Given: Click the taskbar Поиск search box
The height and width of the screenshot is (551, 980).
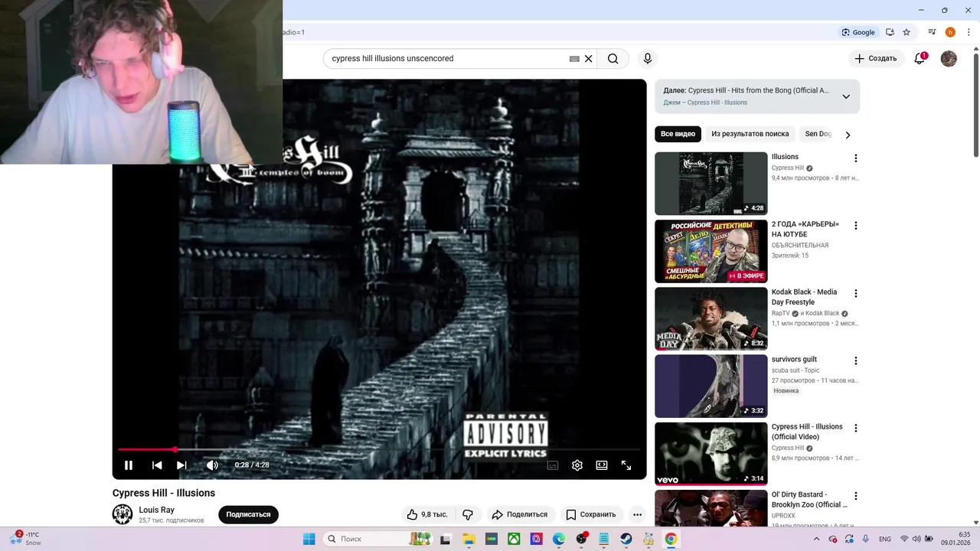Looking at the screenshot, I should click(378, 539).
